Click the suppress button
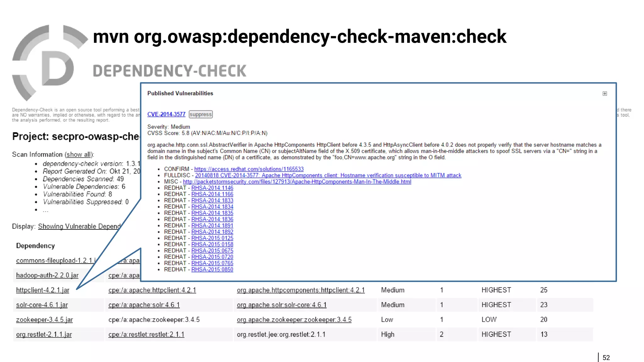This screenshot has width=644, height=362. pos(201,114)
